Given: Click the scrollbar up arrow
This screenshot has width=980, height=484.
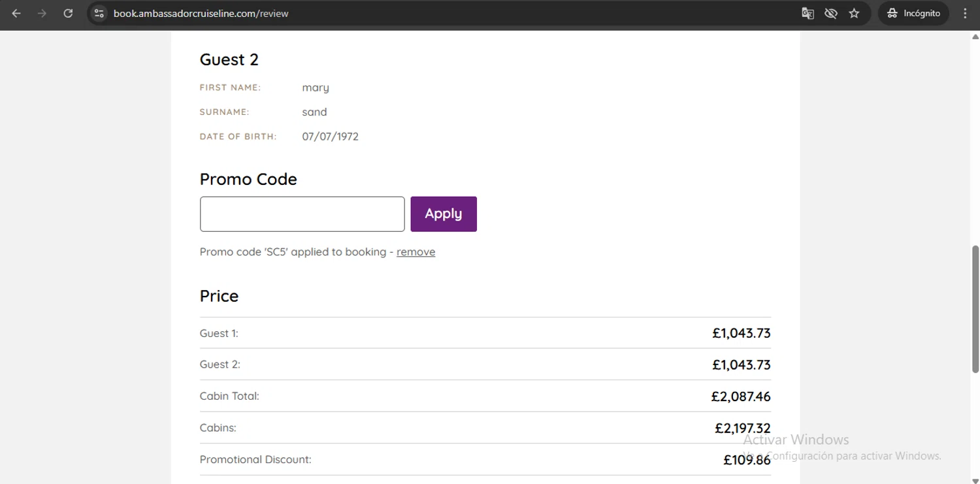Looking at the screenshot, I should pyautogui.click(x=975, y=37).
